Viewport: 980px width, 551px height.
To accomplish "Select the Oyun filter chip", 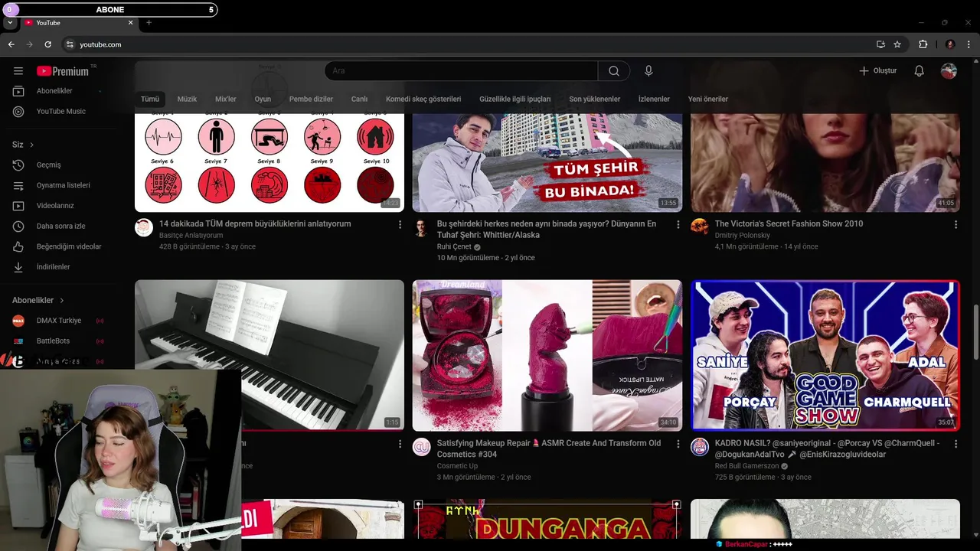I will coord(263,99).
